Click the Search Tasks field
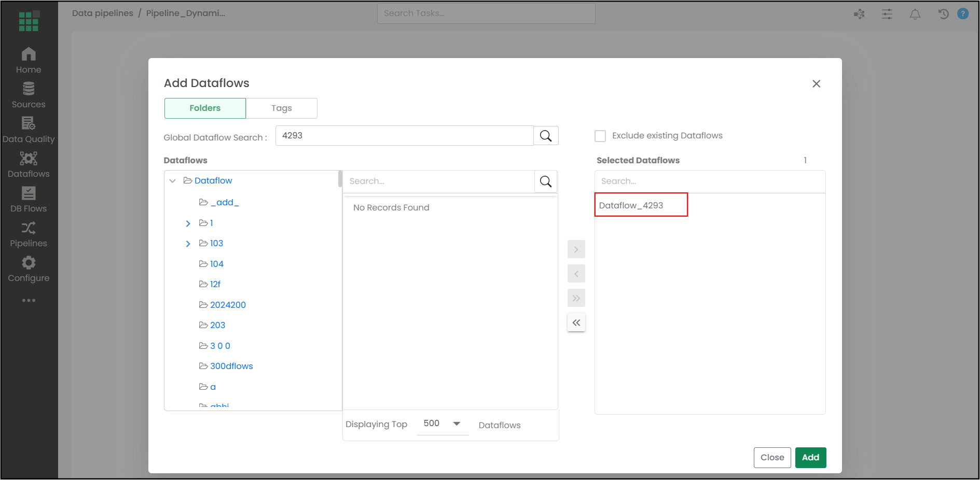Viewport: 980px width, 480px height. pos(486,13)
